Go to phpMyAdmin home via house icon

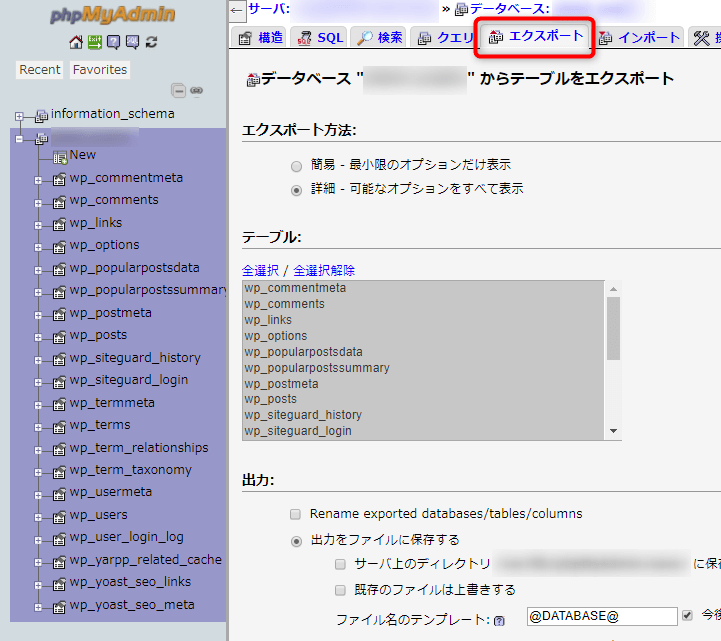pyautogui.click(x=76, y=42)
